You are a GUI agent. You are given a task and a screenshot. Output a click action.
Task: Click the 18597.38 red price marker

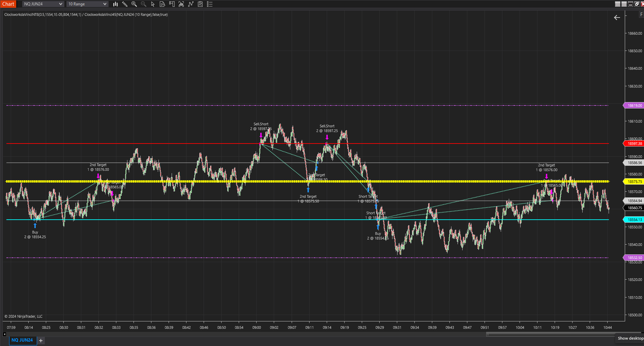pos(634,144)
